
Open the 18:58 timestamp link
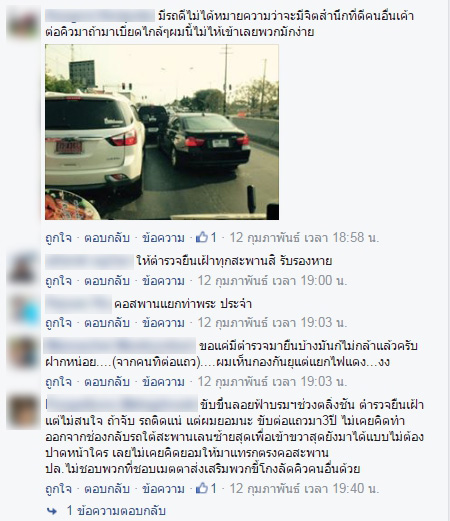304,238
